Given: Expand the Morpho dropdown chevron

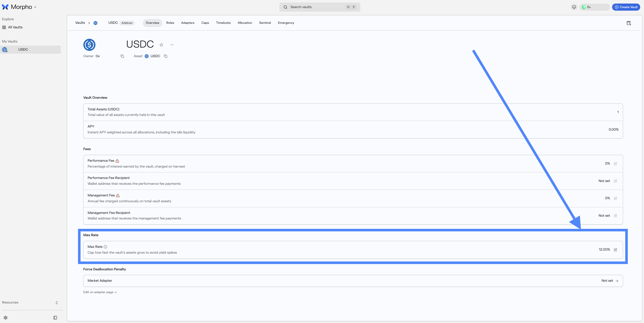Looking at the screenshot, I should point(35,7).
